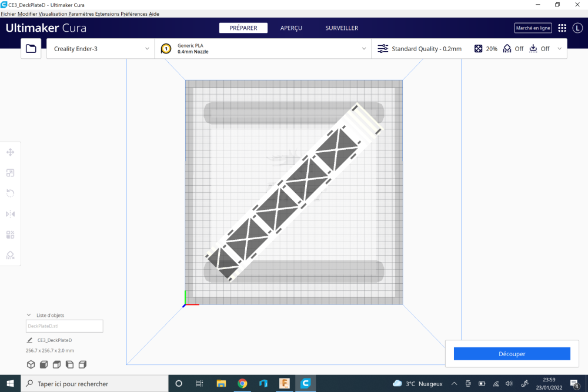Select DeckPlateD.stl in object list
The width and height of the screenshot is (588, 392).
coord(65,326)
